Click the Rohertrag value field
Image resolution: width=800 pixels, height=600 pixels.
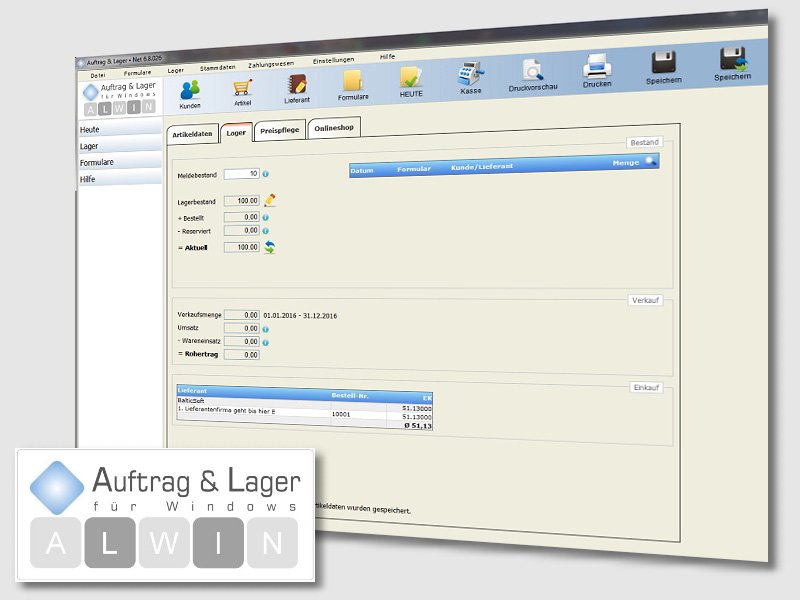pos(242,355)
